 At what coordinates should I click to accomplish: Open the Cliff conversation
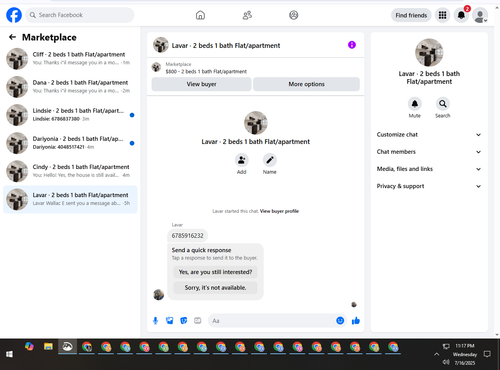point(70,59)
